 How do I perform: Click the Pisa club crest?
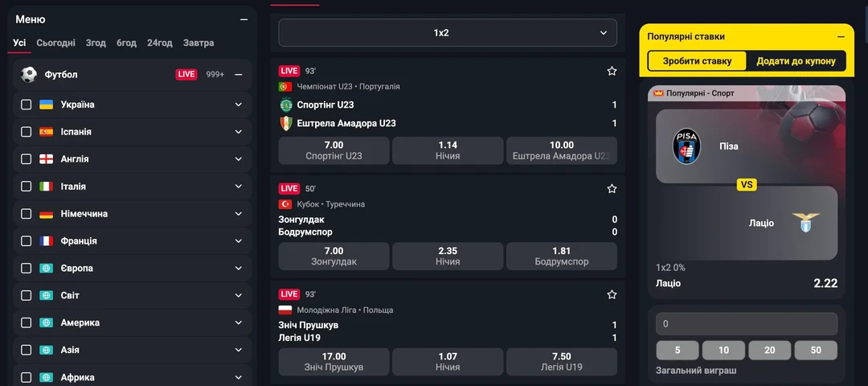[x=686, y=146]
